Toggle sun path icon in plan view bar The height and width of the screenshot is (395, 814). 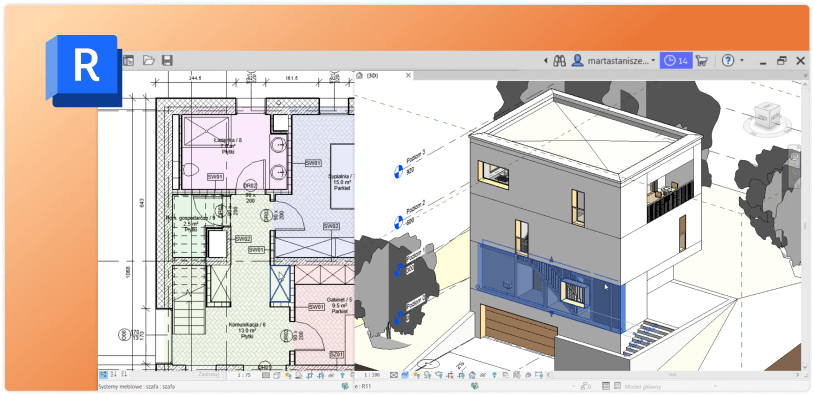point(288,375)
